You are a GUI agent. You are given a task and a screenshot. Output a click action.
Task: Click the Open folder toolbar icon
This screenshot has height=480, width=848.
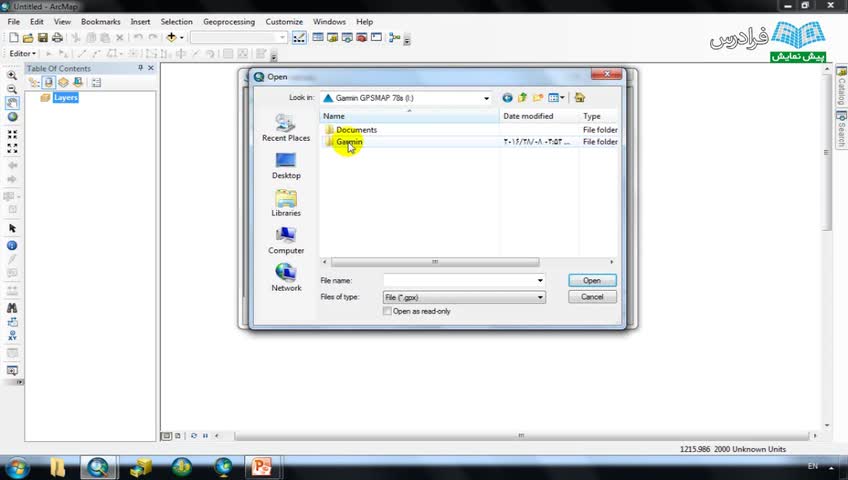click(x=28, y=37)
